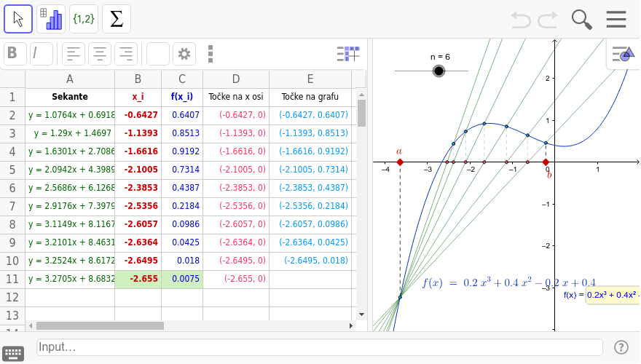
Task: Click the Input bar field
Action: (x=320, y=347)
